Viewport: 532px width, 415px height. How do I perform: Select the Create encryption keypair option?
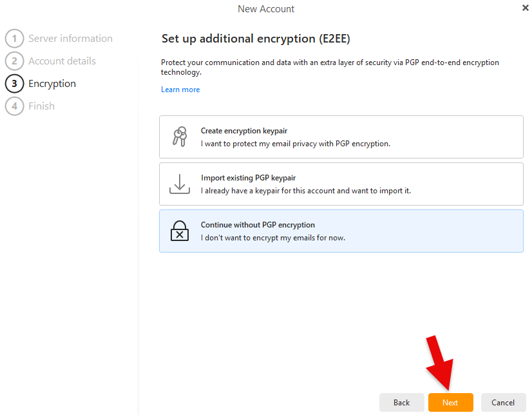pos(341,137)
